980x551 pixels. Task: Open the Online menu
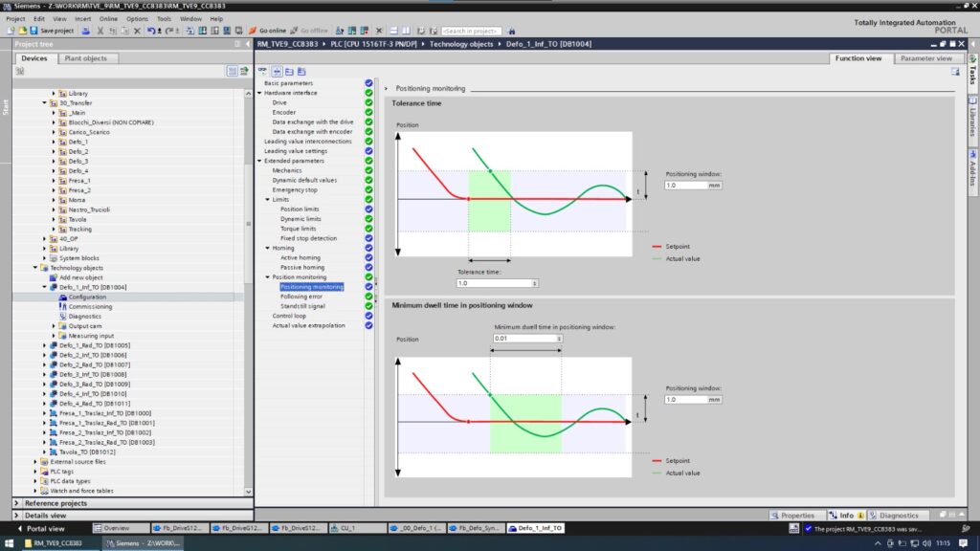[108, 19]
